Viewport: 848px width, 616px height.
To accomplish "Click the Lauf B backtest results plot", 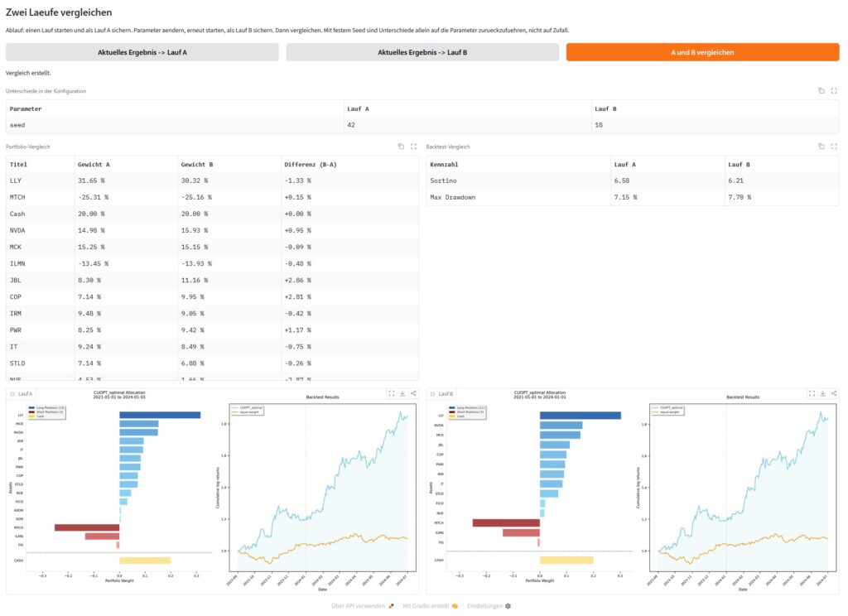I will click(x=740, y=489).
